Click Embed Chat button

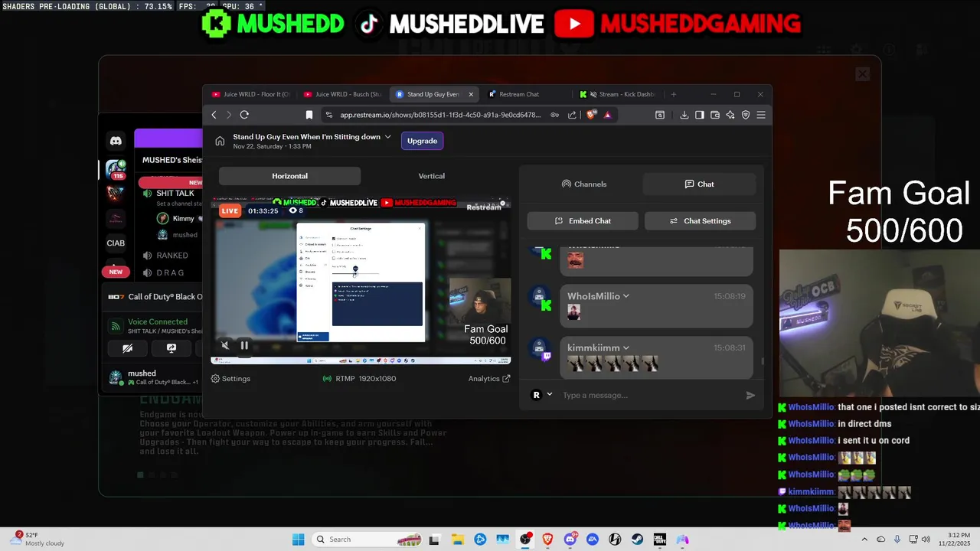coord(583,221)
